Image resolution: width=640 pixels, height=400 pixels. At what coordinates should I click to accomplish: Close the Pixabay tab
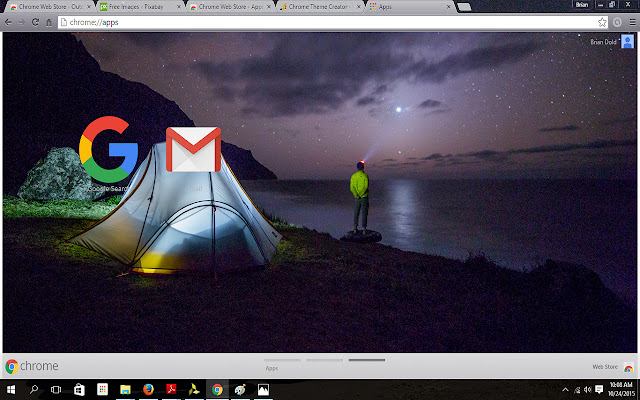pyautogui.click(x=179, y=7)
